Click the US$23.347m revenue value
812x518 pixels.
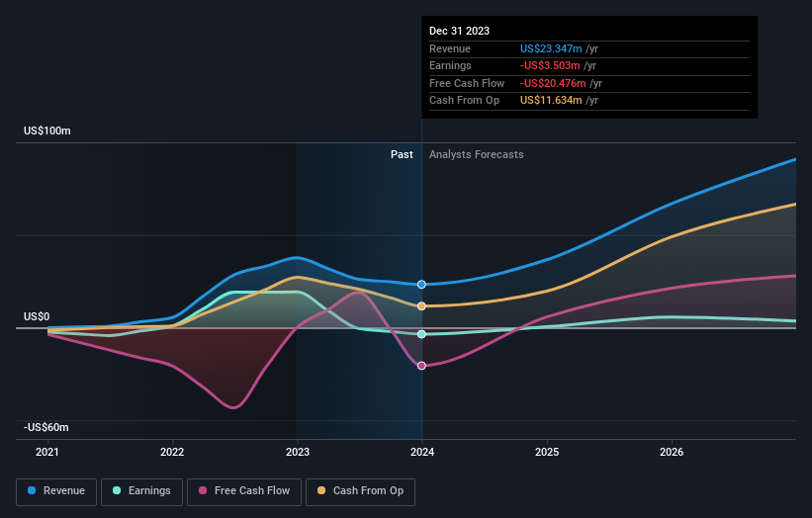(x=551, y=48)
